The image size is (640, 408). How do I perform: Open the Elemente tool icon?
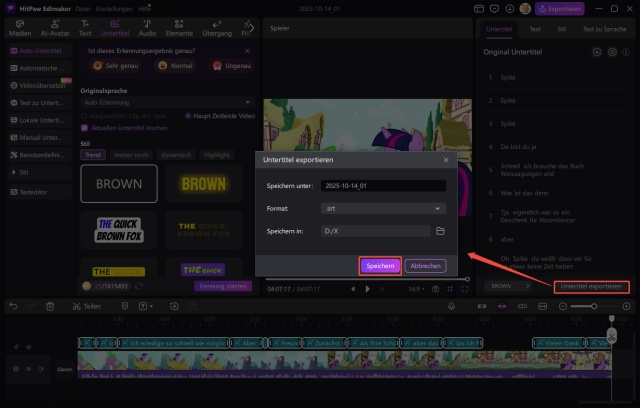(x=181, y=27)
